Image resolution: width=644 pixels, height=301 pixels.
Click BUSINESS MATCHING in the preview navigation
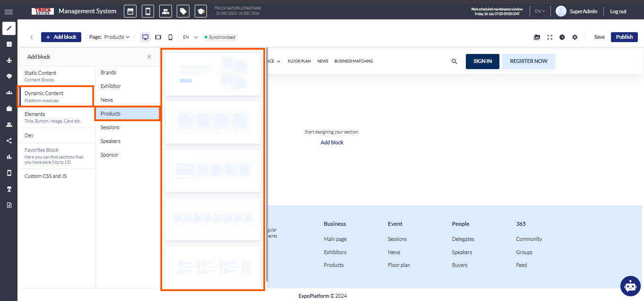coord(353,62)
